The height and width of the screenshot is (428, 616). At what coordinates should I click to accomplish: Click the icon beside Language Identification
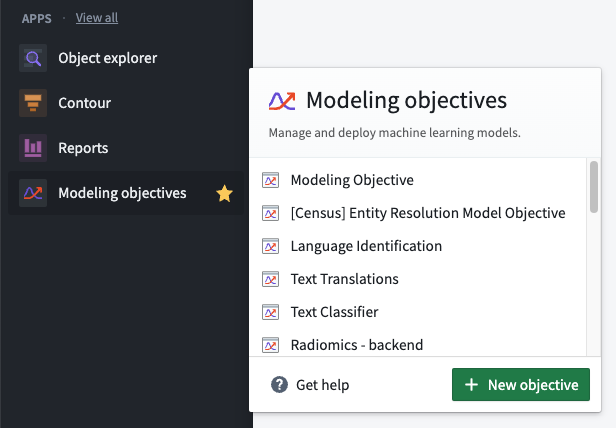[x=271, y=246]
